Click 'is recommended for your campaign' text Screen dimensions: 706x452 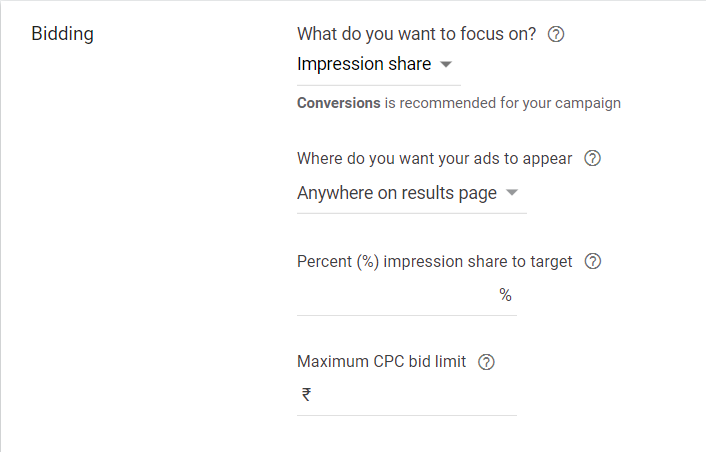point(503,103)
